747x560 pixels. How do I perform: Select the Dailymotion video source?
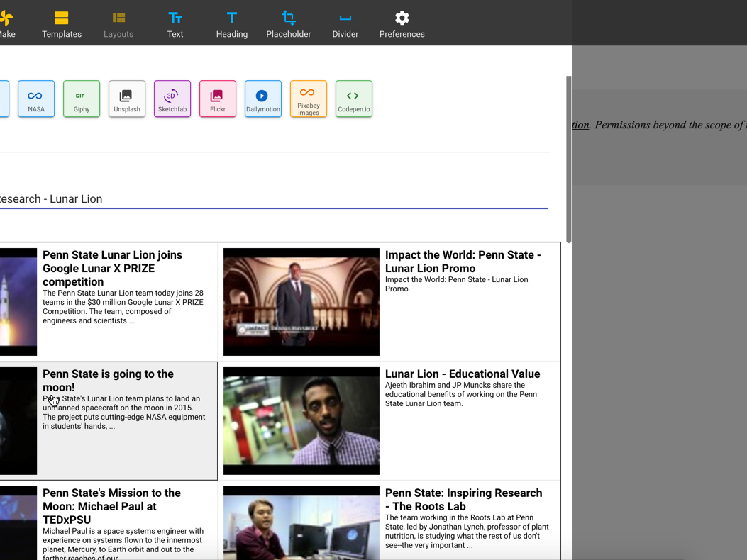click(x=263, y=99)
